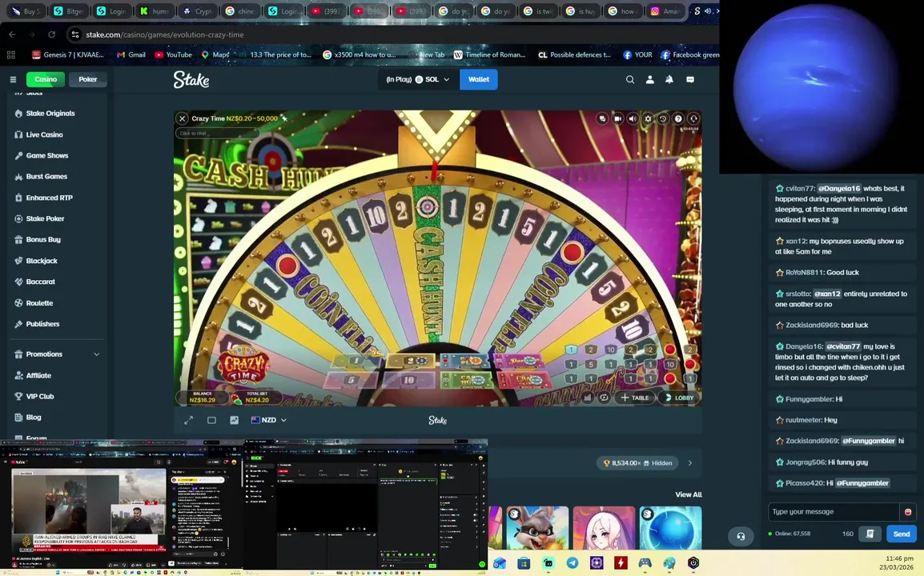
Task: Switch to the Casino tab
Action: (46, 79)
